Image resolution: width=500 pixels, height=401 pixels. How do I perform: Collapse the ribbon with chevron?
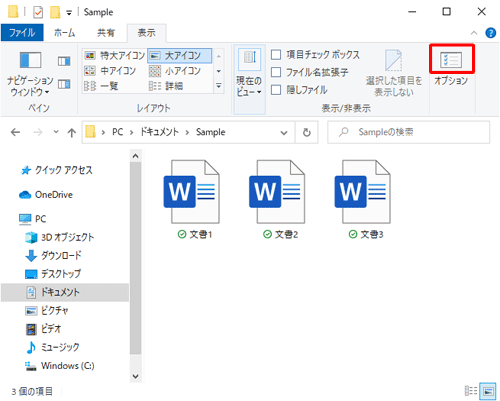474,33
